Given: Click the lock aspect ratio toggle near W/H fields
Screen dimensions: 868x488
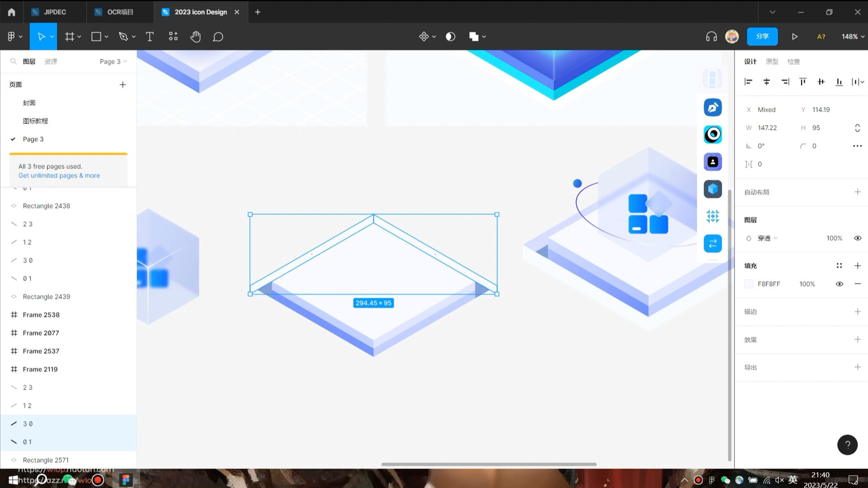Looking at the screenshot, I should coord(857,128).
